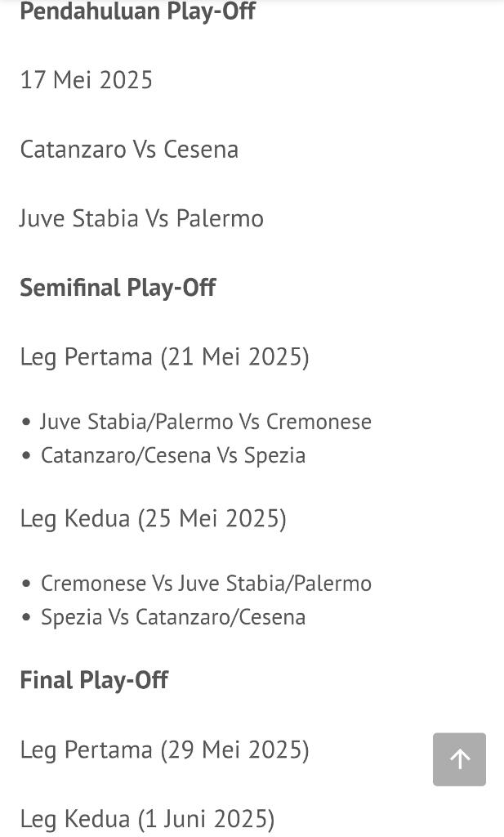504x837 pixels.
Task: Click bullet before Juve Stabia/Palermo Vs Cremonese
Action: [x=26, y=423]
